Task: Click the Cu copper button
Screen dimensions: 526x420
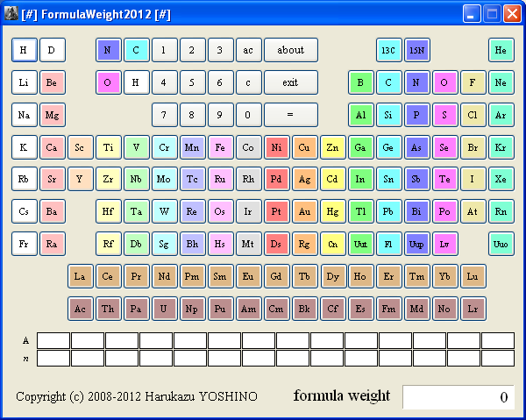Action: pos(304,147)
